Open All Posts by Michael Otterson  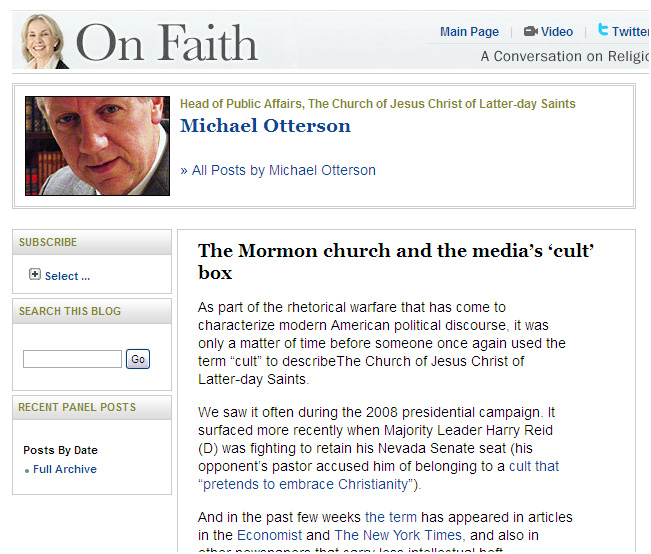click(x=278, y=170)
